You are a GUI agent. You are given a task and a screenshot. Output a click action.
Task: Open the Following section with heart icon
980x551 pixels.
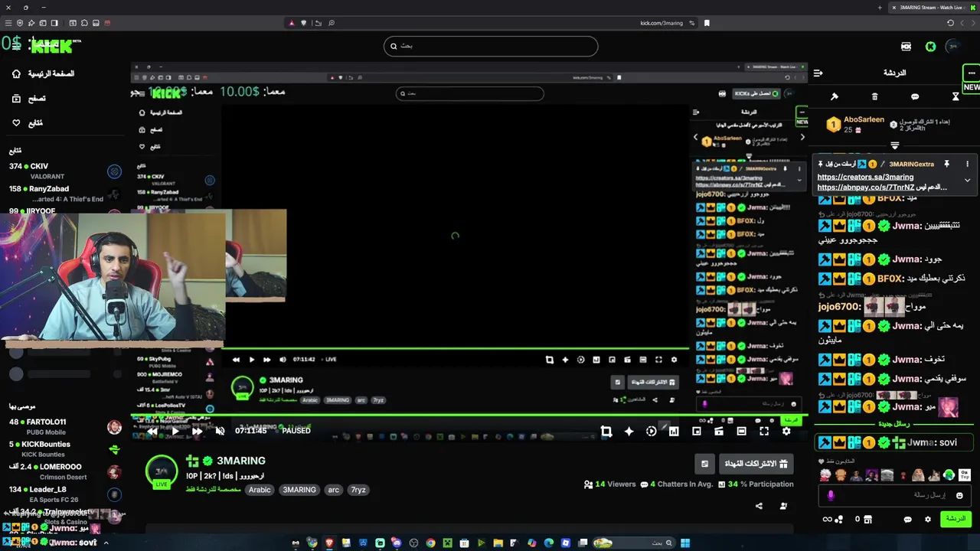pos(28,123)
